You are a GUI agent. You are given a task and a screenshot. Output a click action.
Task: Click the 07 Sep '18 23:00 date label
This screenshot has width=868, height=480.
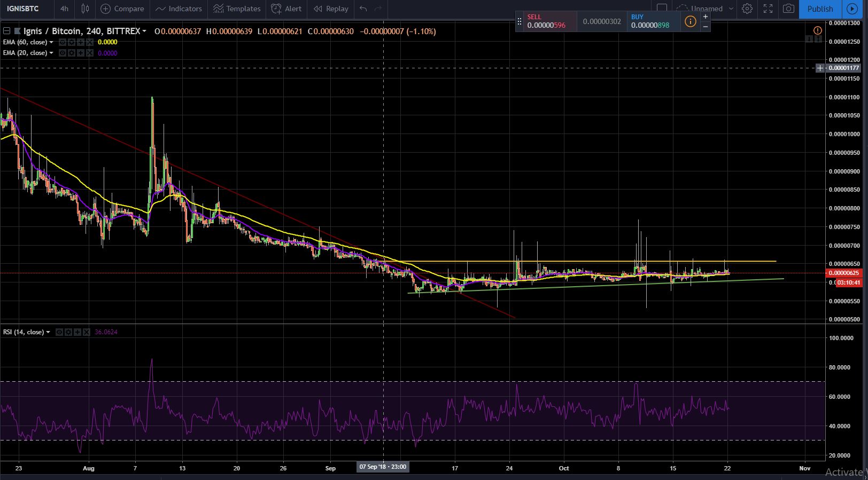[x=382, y=467]
